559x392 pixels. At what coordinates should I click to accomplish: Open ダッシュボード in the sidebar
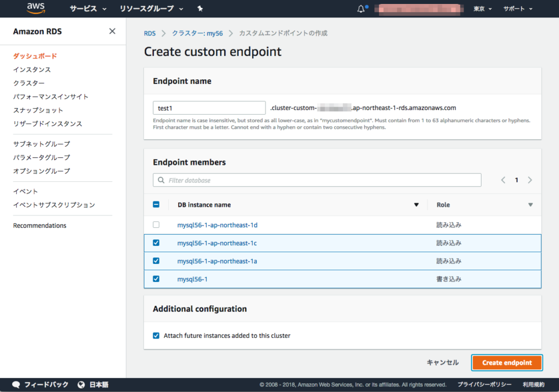(x=35, y=56)
